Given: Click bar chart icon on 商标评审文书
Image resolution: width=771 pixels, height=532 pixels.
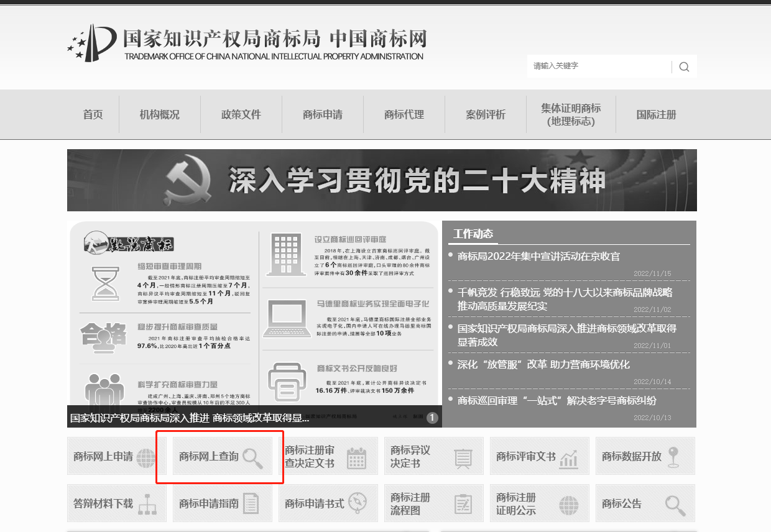Looking at the screenshot, I should pyautogui.click(x=569, y=459).
